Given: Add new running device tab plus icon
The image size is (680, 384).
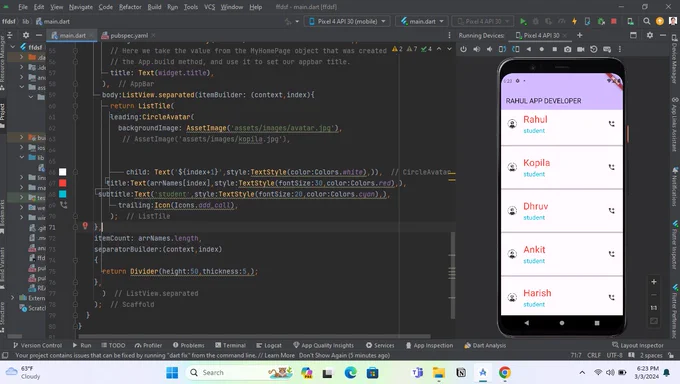Looking at the screenshot, I should click(579, 35).
